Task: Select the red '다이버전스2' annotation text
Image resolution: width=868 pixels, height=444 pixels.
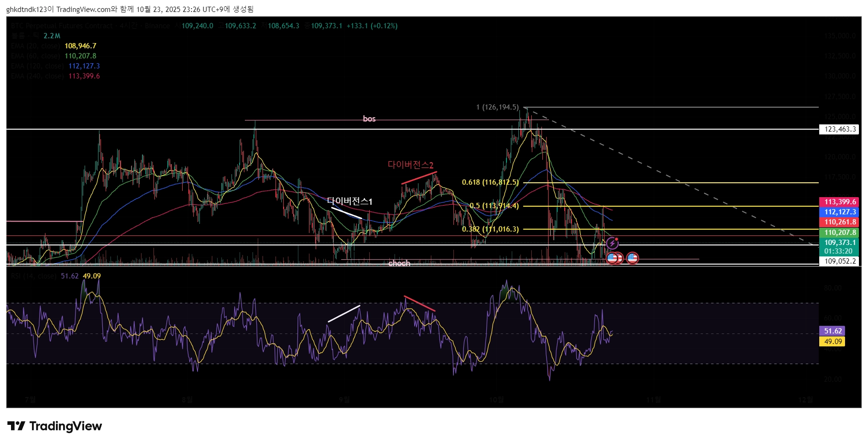Action: (410, 165)
